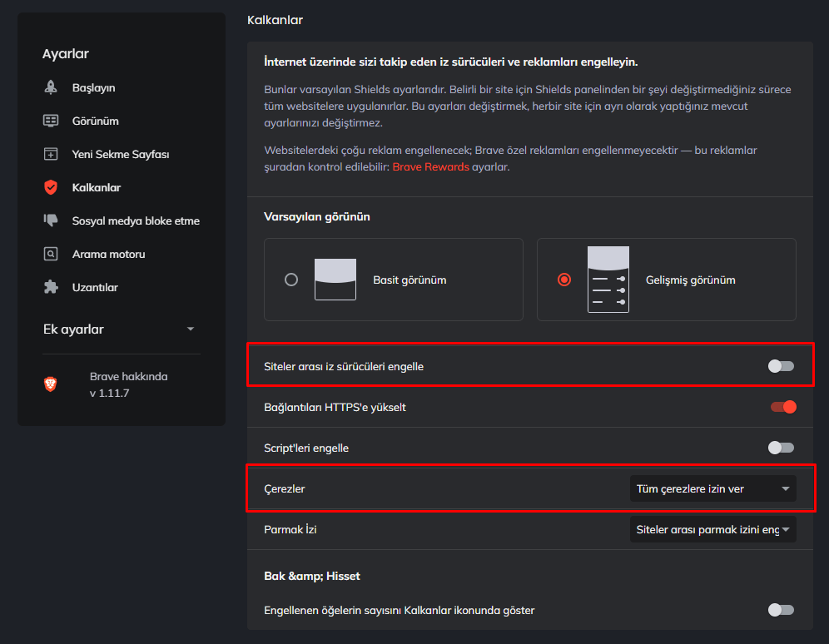Click the rocket icon beside Başlayın
829x644 pixels.
click(51, 87)
